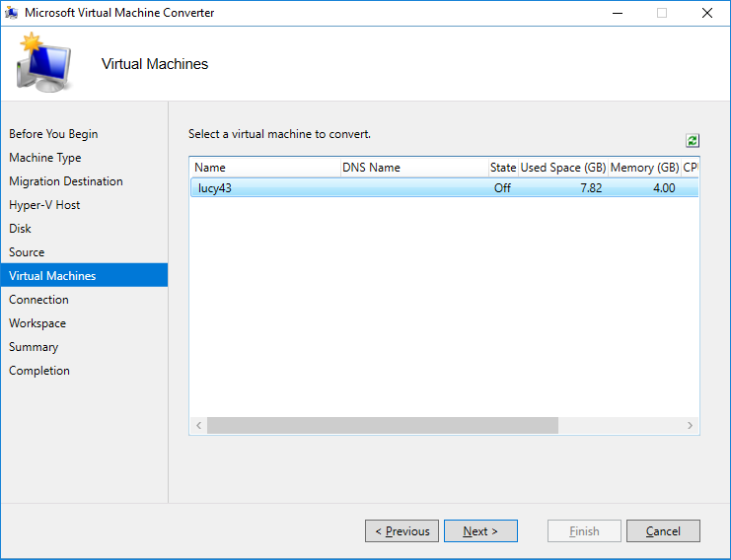
Task: Minimize the converter window
Action: coord(618,13)
